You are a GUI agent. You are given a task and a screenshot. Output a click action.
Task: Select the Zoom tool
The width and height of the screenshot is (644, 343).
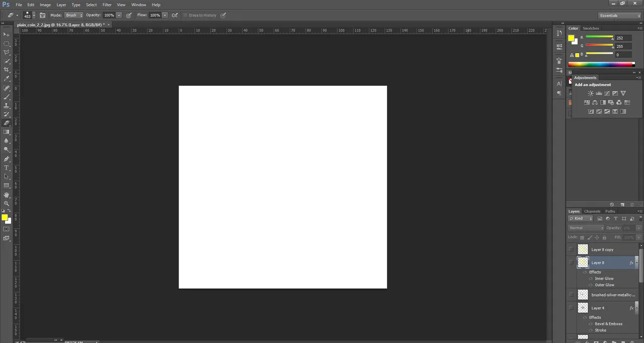click(7, 203)
